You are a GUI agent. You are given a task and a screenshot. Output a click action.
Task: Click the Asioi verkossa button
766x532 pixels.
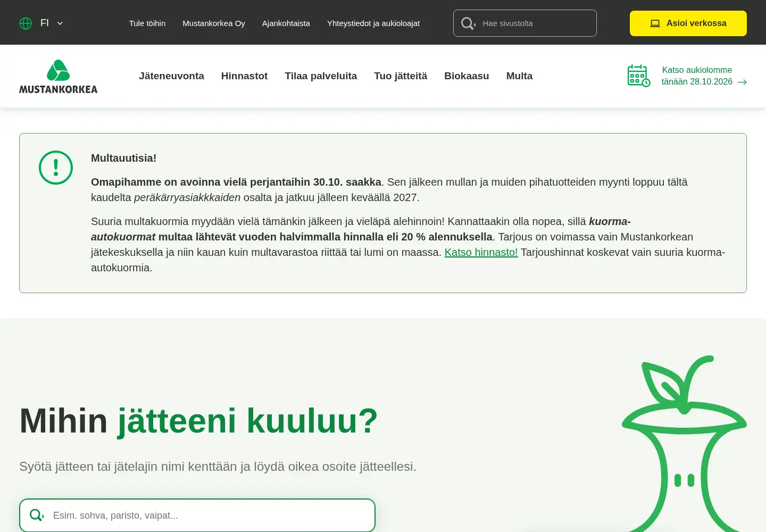click(688, 23)
